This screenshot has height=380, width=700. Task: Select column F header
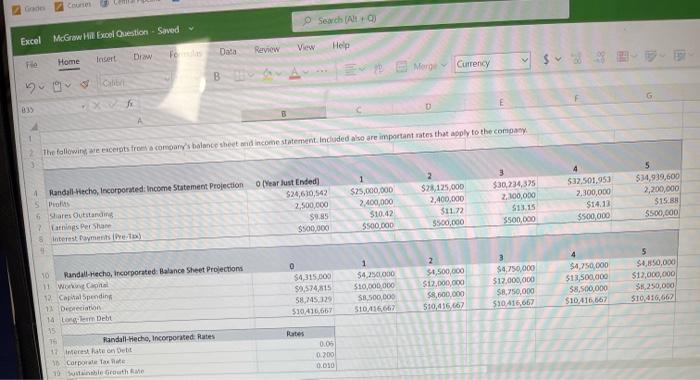[575, 99]
